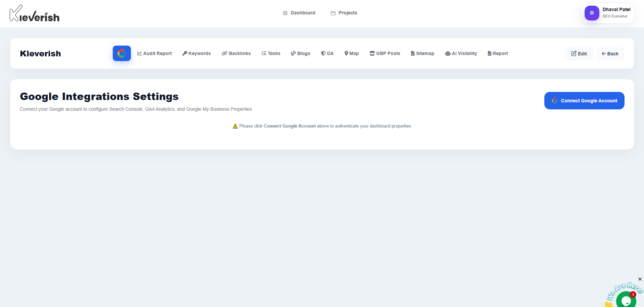The height and width of the screenshot is (307, 644).
Task: Click the SEO Executive role label
Action: coord(615,16)
